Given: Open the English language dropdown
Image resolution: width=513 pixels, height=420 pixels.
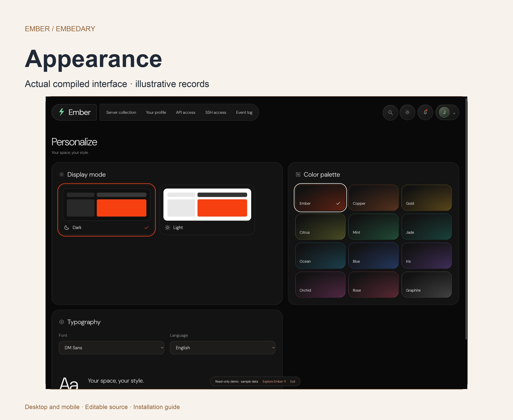Looking at the screenshot, I should click(x=223, y=348).
